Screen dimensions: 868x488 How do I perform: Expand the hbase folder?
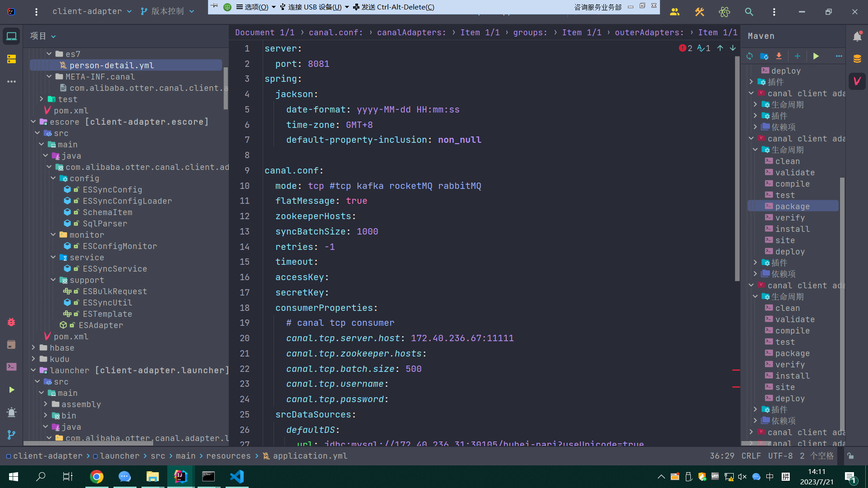tap(33, 347)
